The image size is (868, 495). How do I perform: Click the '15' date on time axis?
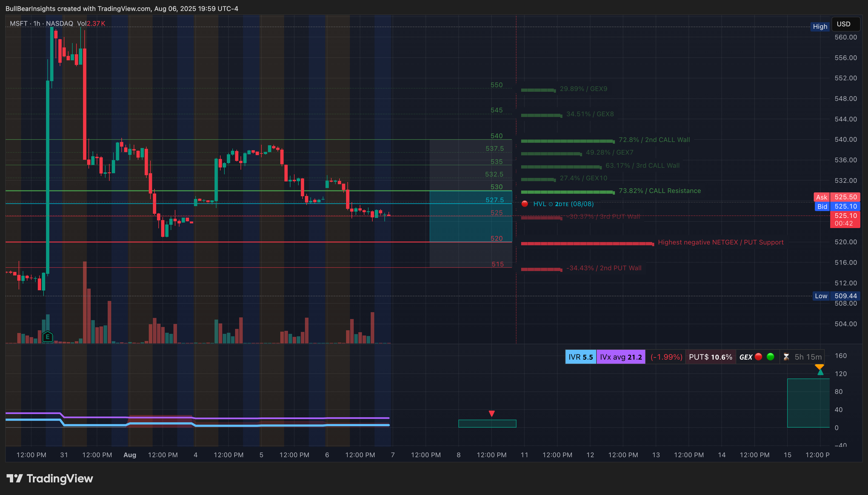pyautogui.click(x=787, y=455)
